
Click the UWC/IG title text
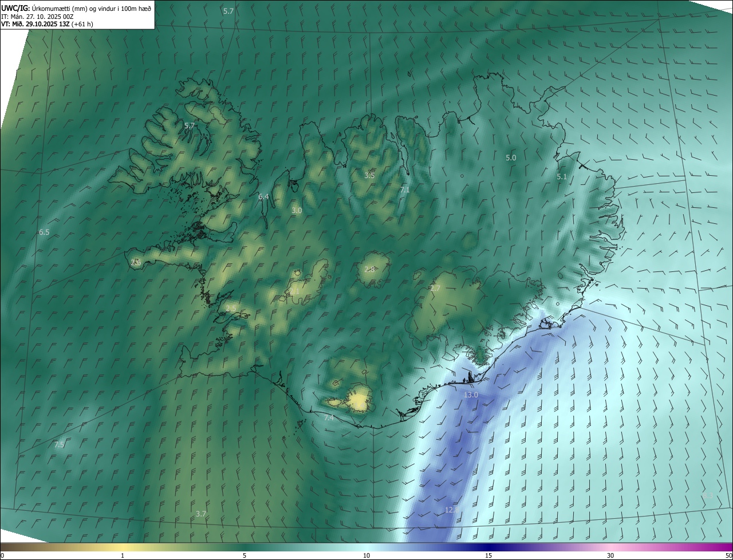click(15, 8)
